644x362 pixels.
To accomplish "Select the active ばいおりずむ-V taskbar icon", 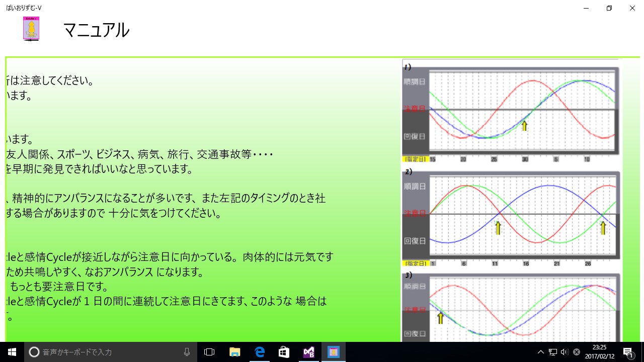I will click(x=333, y=352).
